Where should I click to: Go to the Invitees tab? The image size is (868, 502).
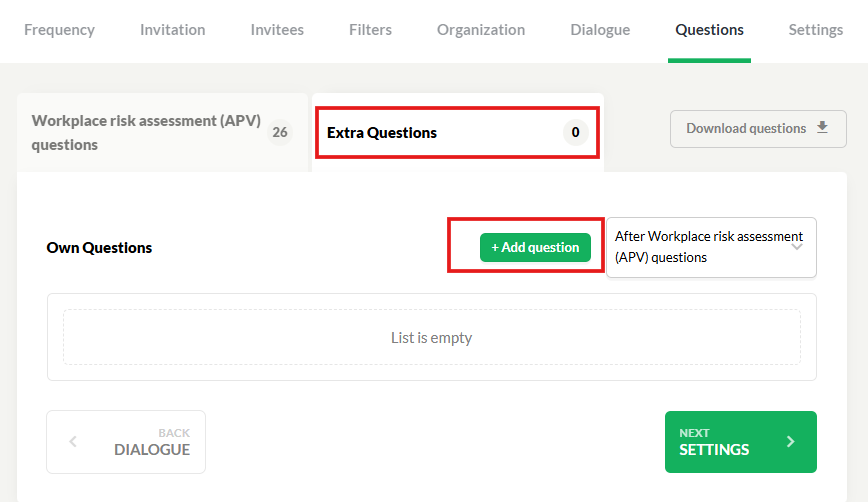tap(277, 30)
